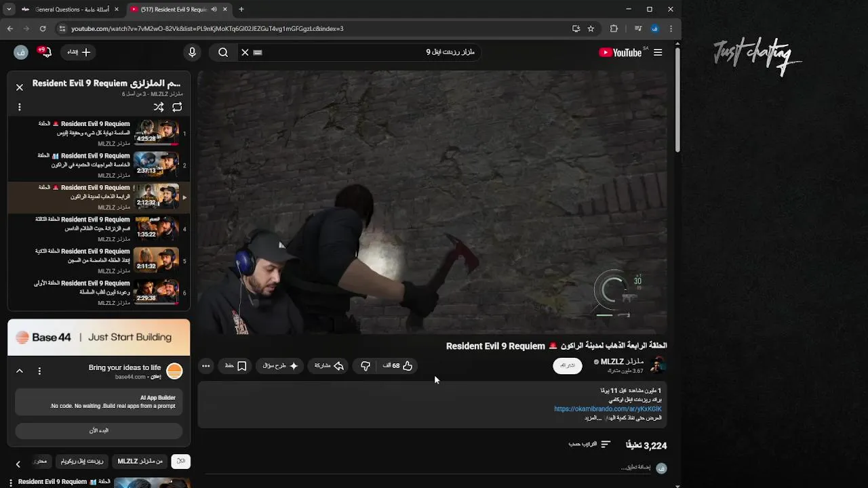868x488 pixels.
Task: Select the 'From MLZLZ' filter chip
Action: (140, 462)
